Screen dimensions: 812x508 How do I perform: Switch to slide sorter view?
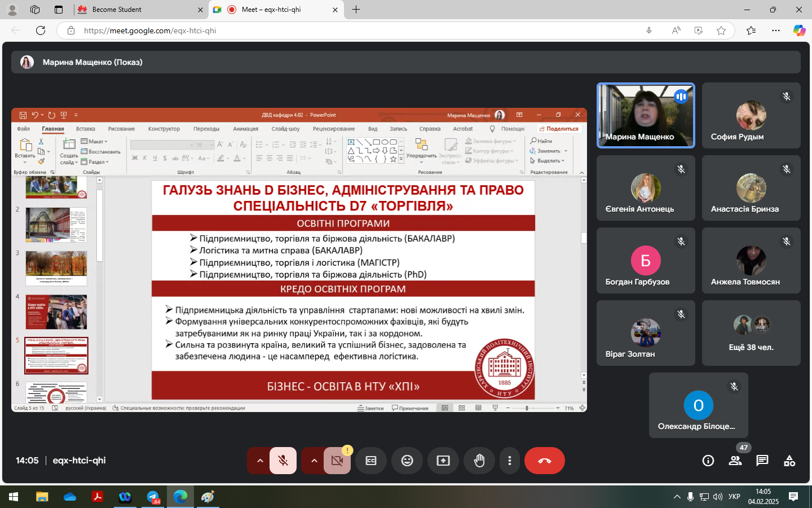pos(462,408)
